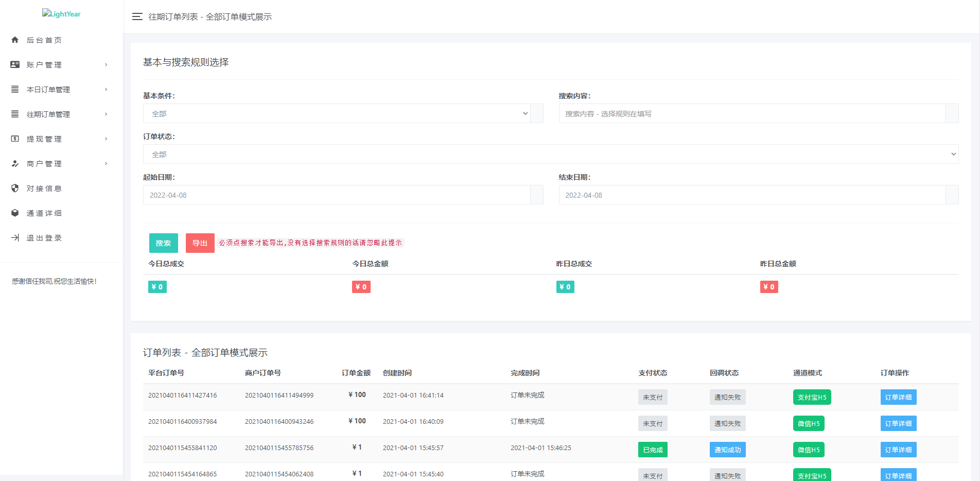Open the 订单状态 dropdown
The height and width of the screenshot is (481, 980).
(550, 154)
